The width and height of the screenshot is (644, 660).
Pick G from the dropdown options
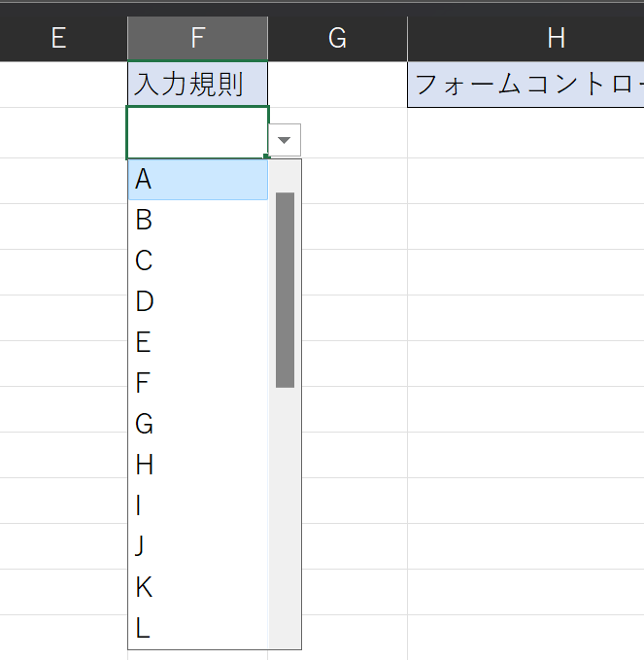point(198,425)
